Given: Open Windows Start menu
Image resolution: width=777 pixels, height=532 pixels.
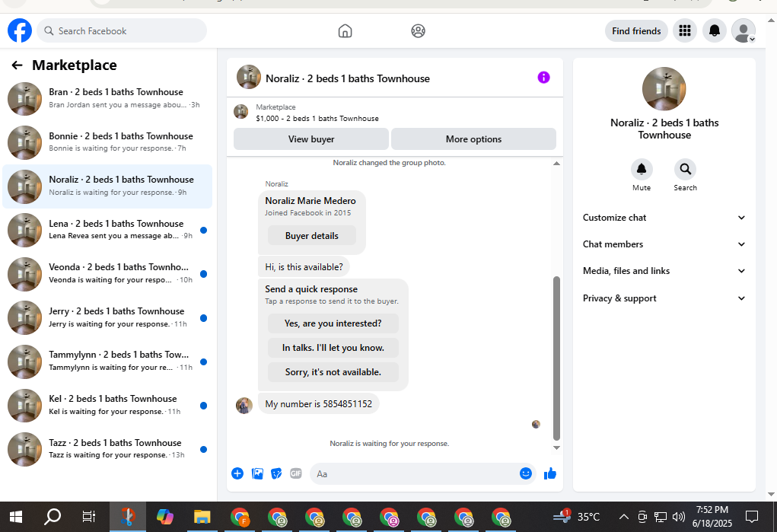Looking at the screenshot, I should coord(16,517).
